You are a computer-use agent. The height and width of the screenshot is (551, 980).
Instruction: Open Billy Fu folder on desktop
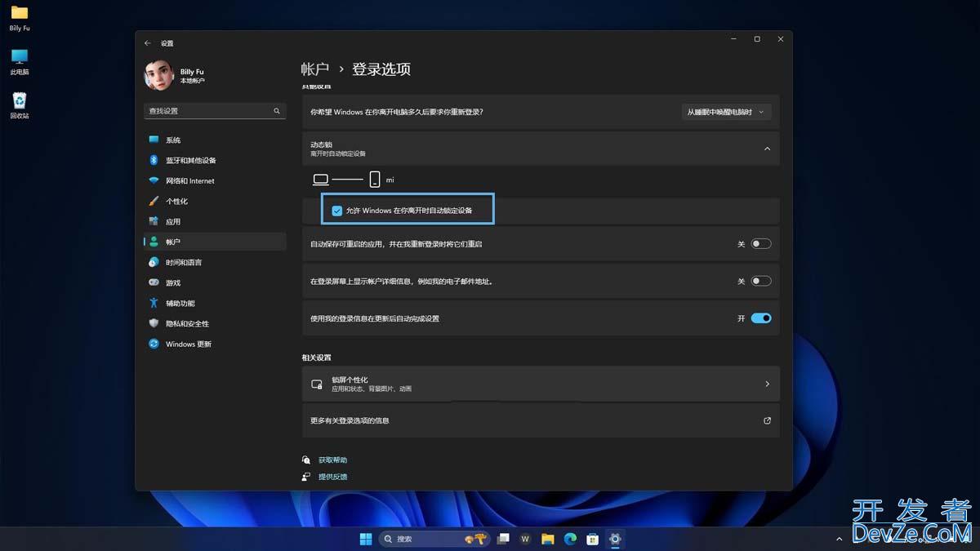click(20, 19)
